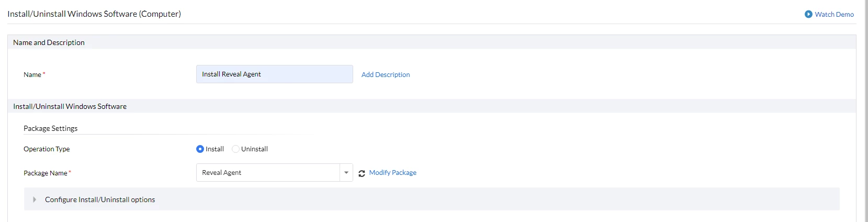868x222 pixels.
Task: Click the Package Settings heading
Action: point(50,128)
